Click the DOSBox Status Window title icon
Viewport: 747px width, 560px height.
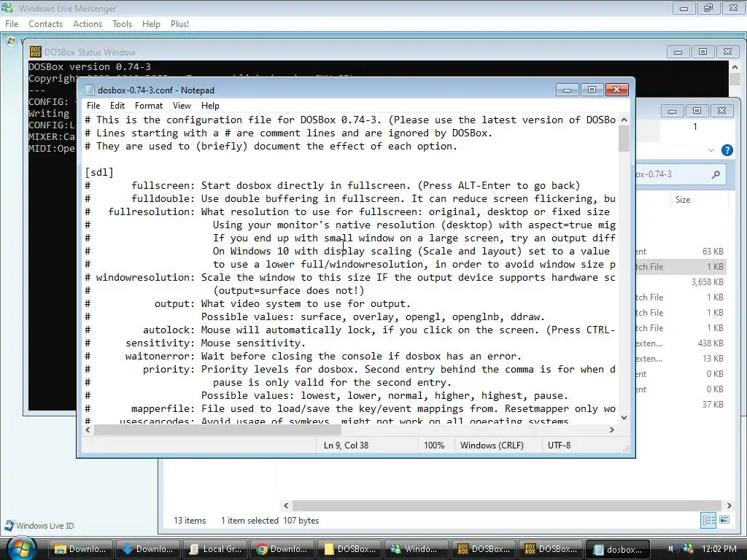tap(35, 52)
